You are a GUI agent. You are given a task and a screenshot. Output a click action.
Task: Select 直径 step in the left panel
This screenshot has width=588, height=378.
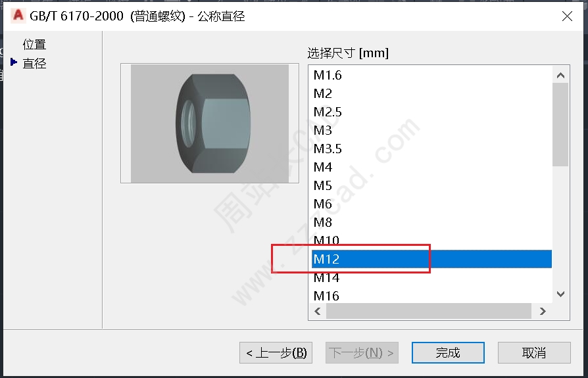(x=34, y=63)
